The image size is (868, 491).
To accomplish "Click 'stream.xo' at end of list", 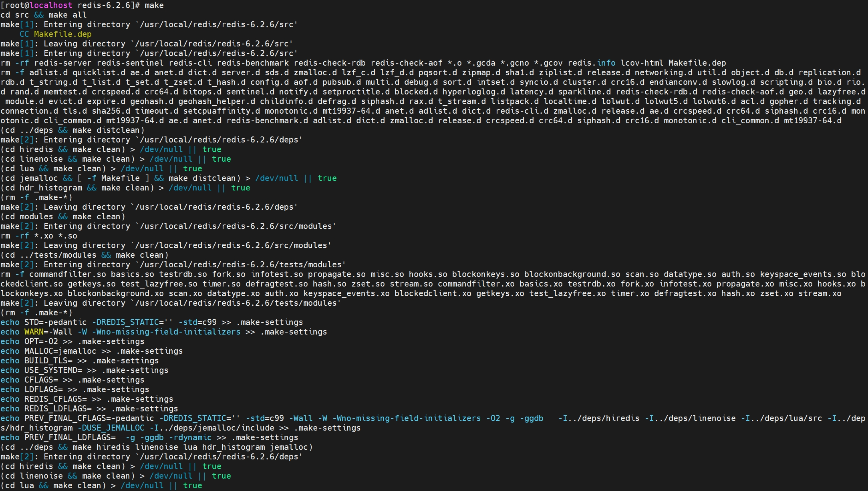I will pos(820,293).
